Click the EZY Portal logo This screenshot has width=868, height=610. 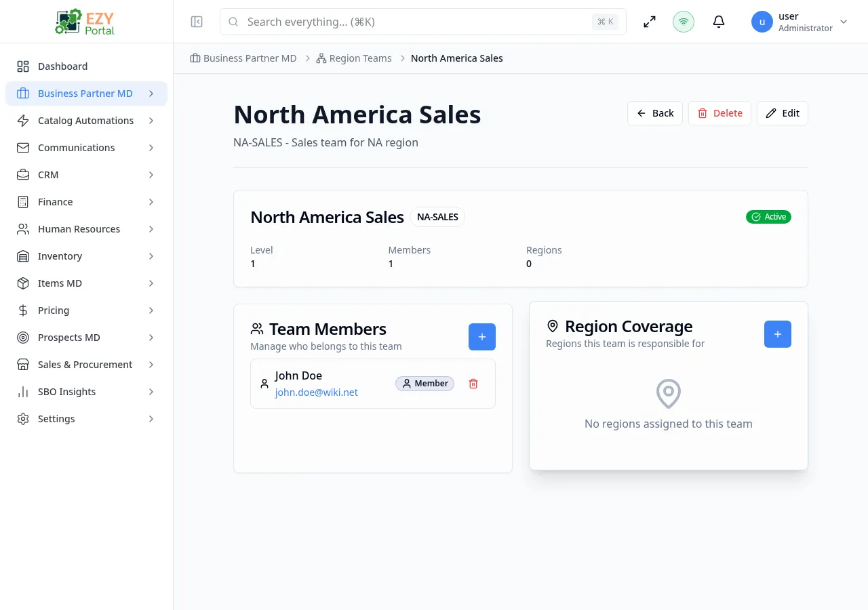click(x=86, y=22)
